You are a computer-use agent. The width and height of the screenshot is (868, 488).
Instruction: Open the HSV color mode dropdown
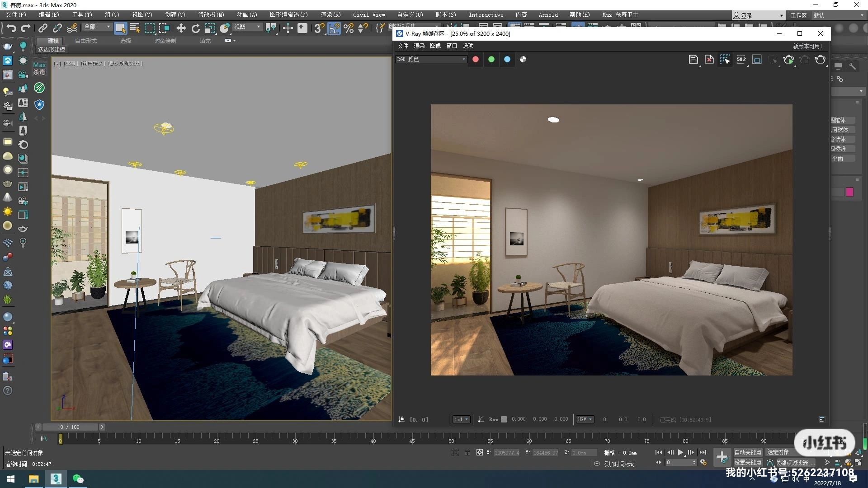584,419
